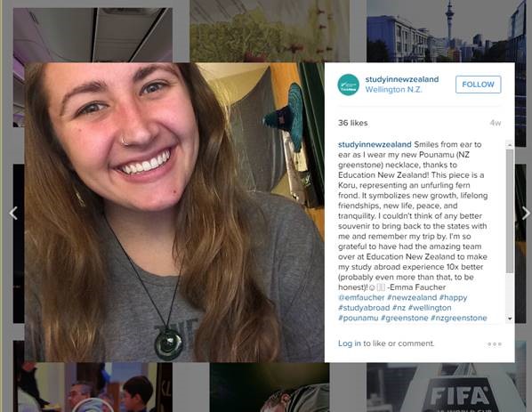Click the caption scrollbar down arrow

510,319
